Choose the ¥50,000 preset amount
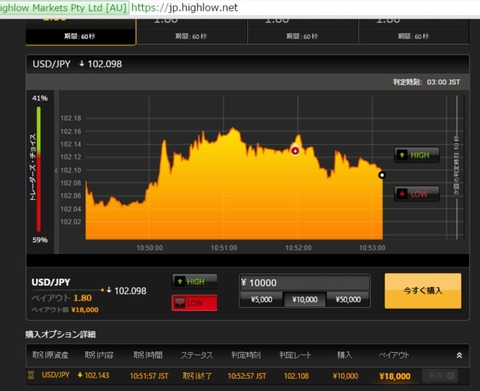Screen dimensions: 480x391 [348, 299]
